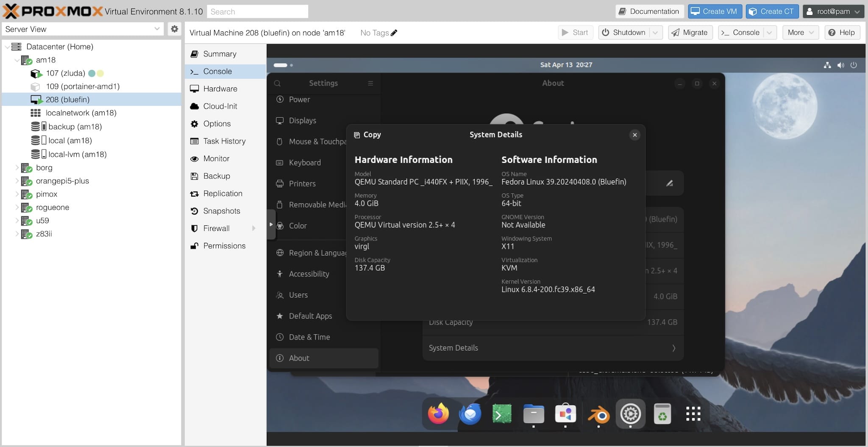Open the Monitor tab
The width and height of the screenshot is (868, 447).
click(225, 158)
